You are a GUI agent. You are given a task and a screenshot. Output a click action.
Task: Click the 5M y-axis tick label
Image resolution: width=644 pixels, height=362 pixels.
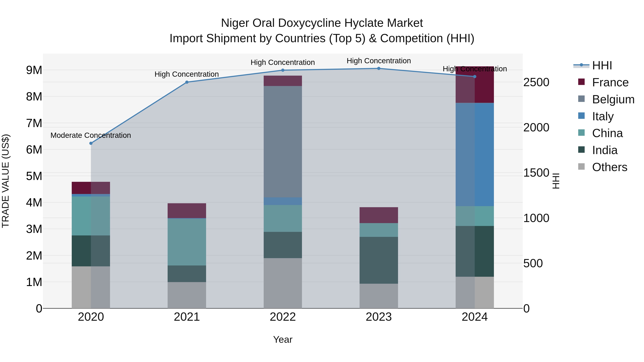pos(34,176)
